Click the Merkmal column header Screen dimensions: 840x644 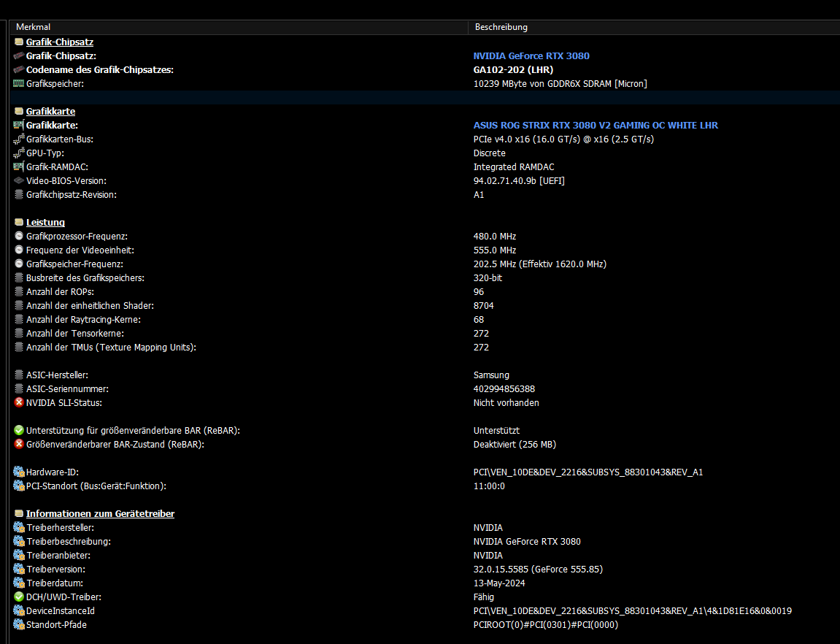pos(239,27)
